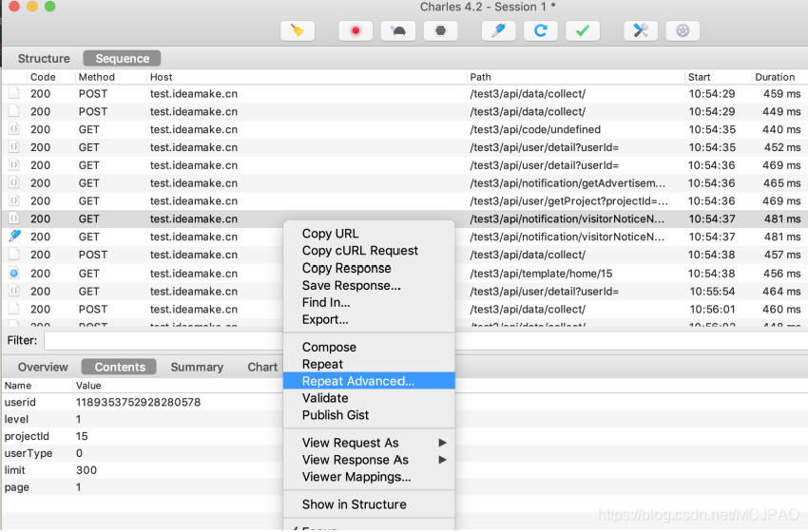The height and width of the screenshot is (532, 808).
Task: Click the document icon of the 10:54:38 template/home/15 row
Action: tap(14, 273)
